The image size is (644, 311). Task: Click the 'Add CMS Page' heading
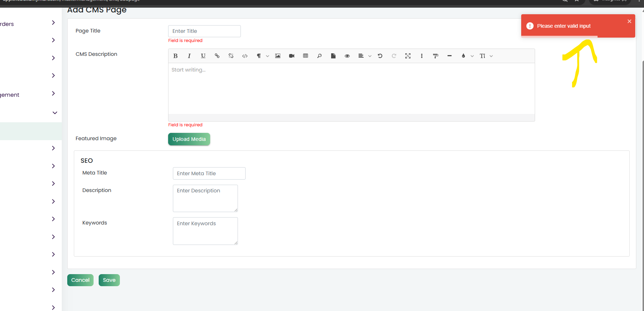click(97, 10)
